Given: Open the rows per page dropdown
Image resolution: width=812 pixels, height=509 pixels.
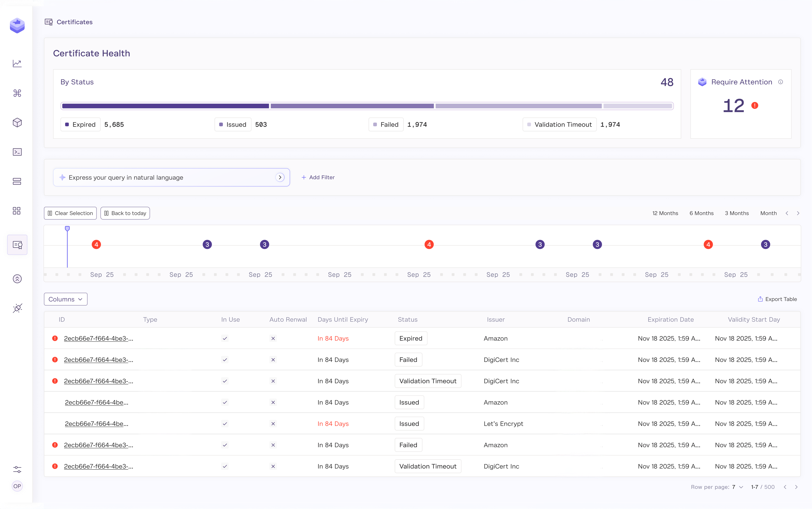Looking at the screenshot, I should pyautogui.click(x=737, y=487).
